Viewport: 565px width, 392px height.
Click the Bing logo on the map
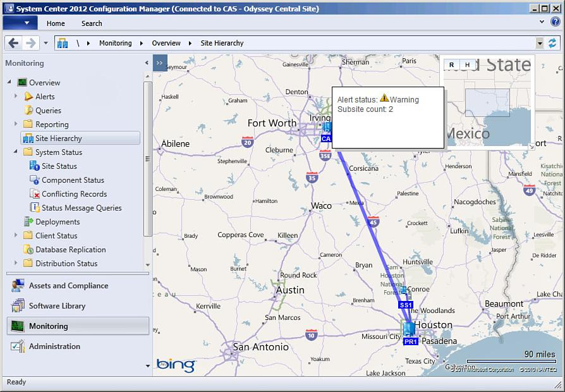click(176, 365)
